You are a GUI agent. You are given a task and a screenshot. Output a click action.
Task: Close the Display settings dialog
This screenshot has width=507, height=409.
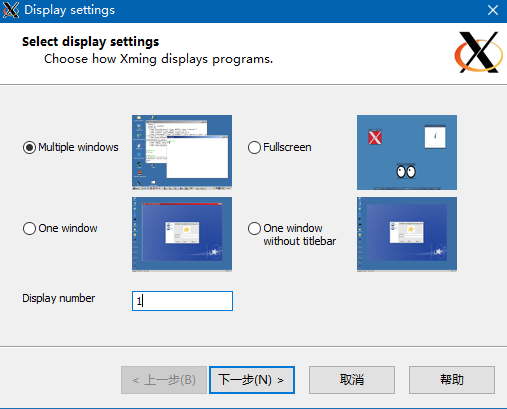click(493, 10)
